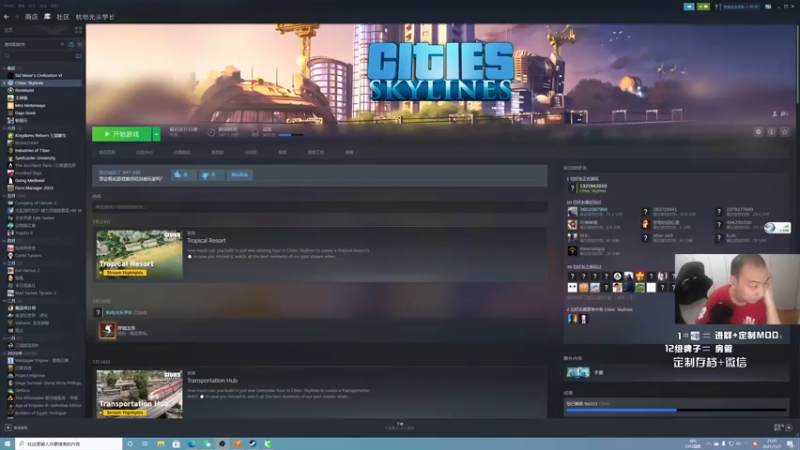
Task: Open the DLC thumbnail under 额外内容
Action: [x=578, y=372]
